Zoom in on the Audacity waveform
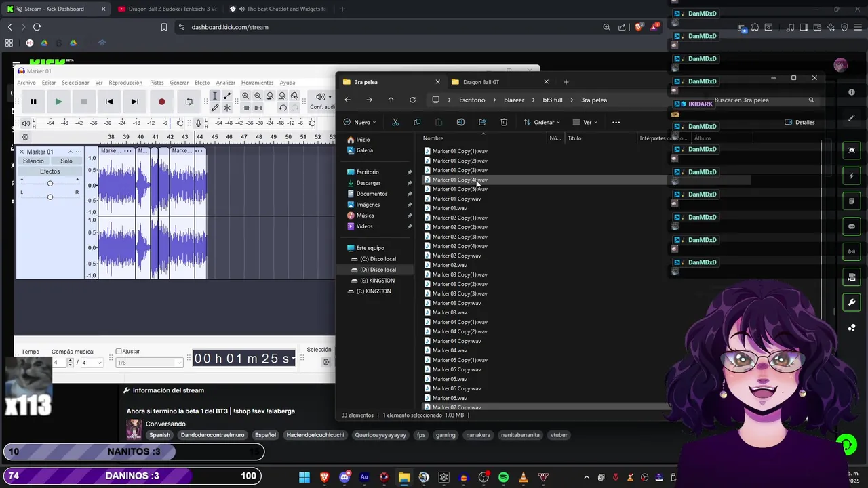The width and height of the screenshot is (868, 488). coord(245,96)
